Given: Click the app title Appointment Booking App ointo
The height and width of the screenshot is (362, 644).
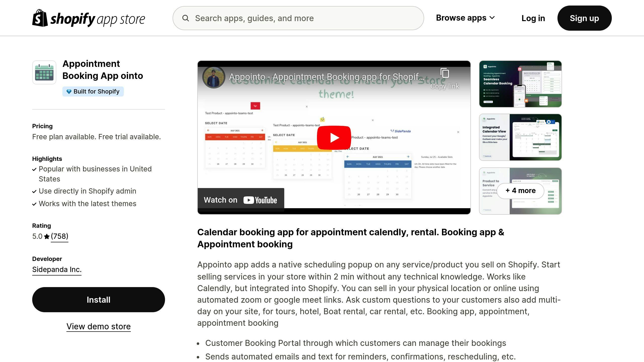Looking at the screenshot, I should click(103, 70).
